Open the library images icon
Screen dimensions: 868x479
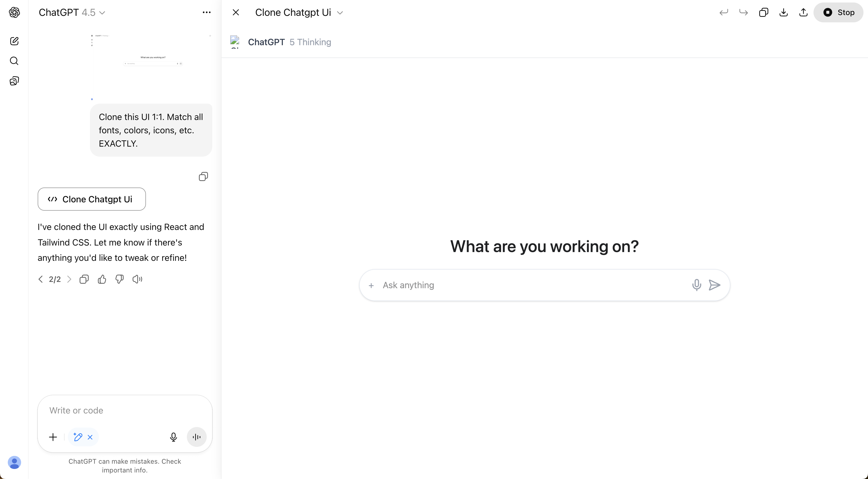click(14, 81)
